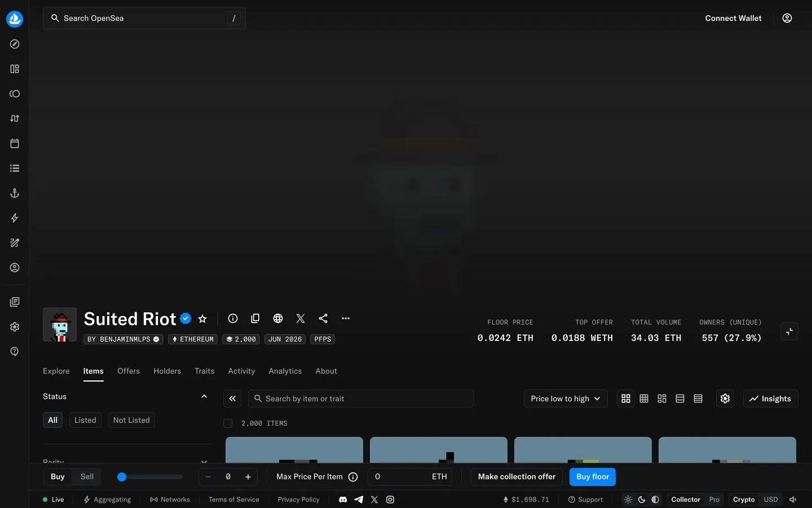Image resolution: width=812 pixels, height=508 pixels.
Task: Expand the collection stats panel
Action: point(789,331)
